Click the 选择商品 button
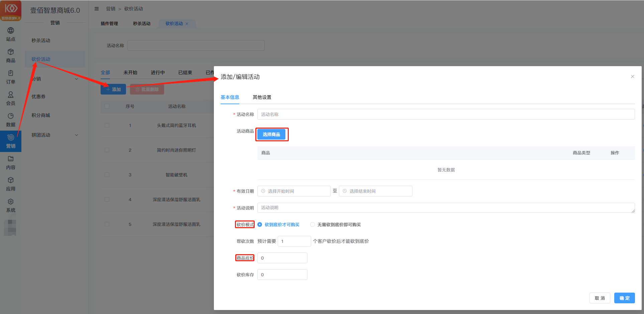 click(x=271, y=134)
